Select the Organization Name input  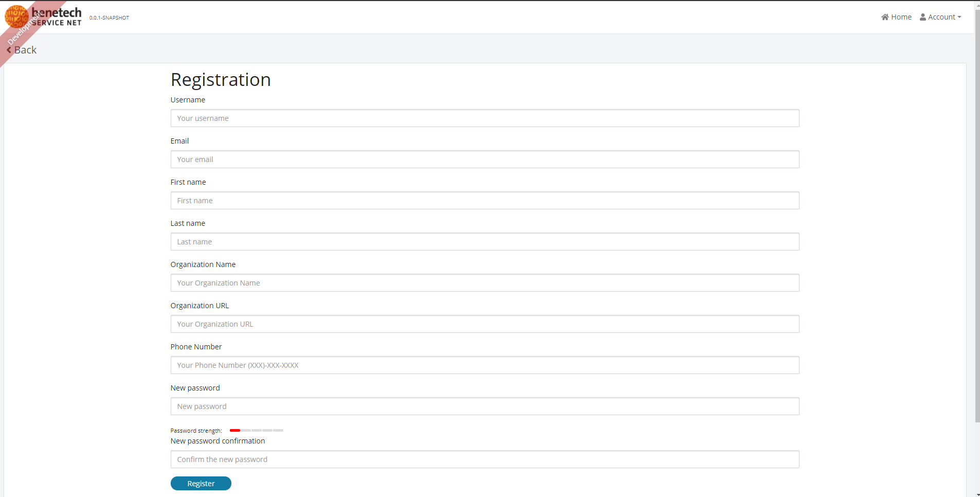(x=484, y=282)
